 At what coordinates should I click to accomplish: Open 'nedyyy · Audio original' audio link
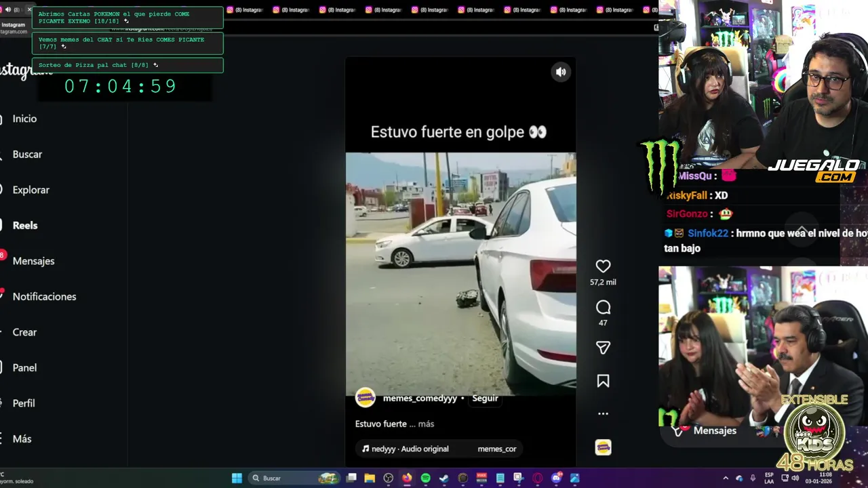point(406,449)
